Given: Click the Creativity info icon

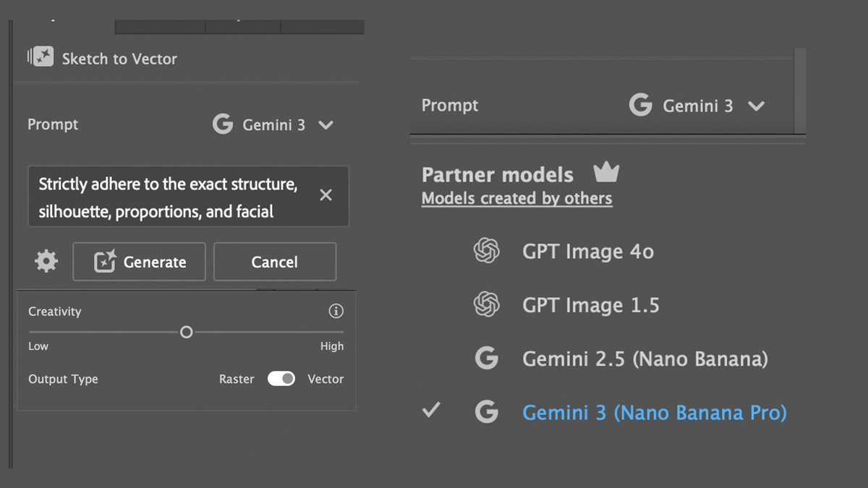Looking at the screenshot, I should pos(336,311).
